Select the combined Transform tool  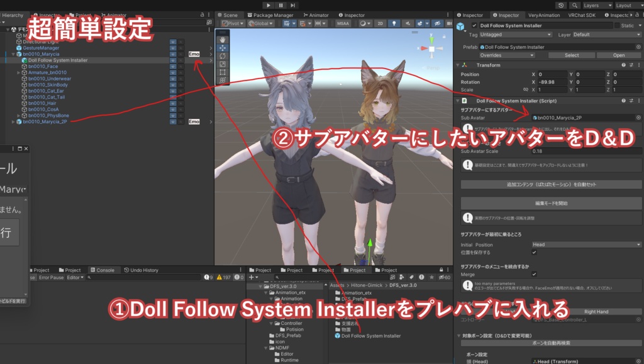click(223, 80)
